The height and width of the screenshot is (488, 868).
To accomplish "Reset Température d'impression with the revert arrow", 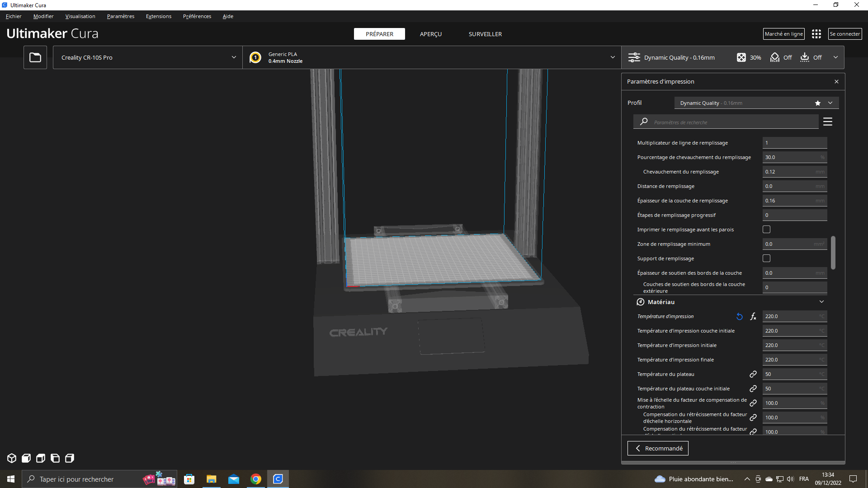I will (740, 316).
